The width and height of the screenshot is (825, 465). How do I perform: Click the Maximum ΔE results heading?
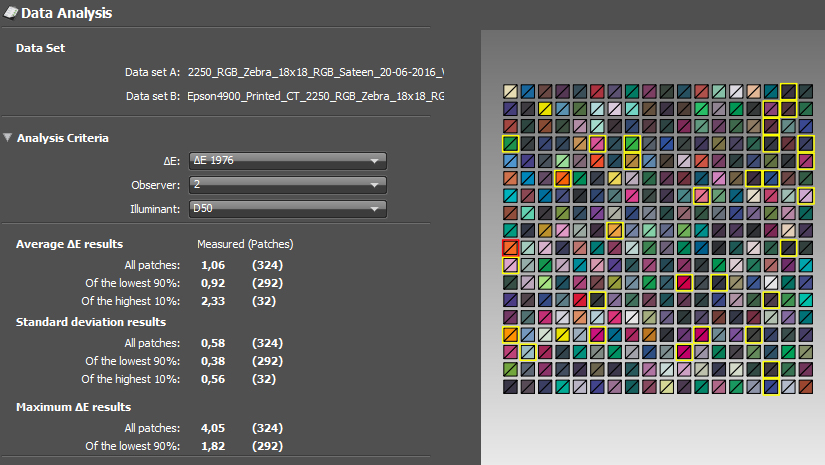tap(74, 407)
